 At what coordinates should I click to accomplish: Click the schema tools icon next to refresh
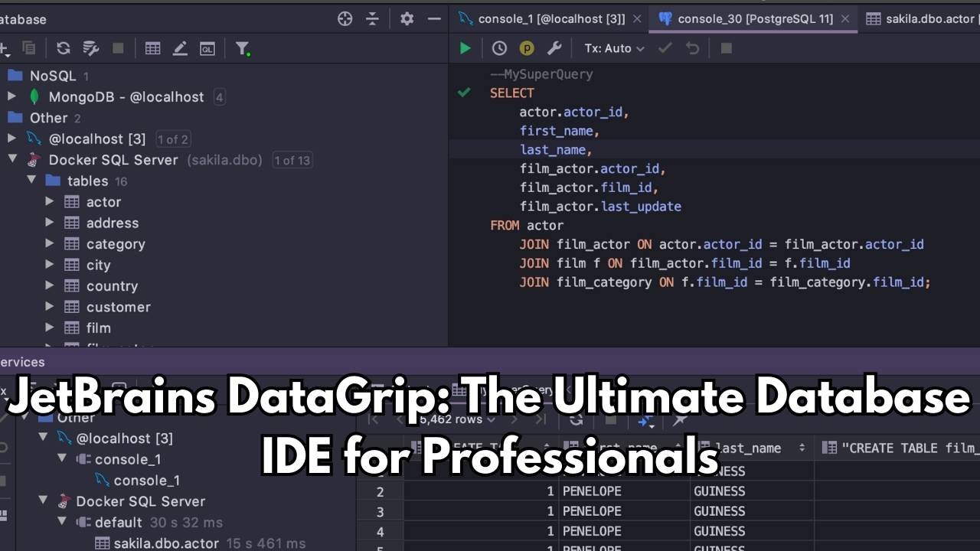tap(91, 48)
